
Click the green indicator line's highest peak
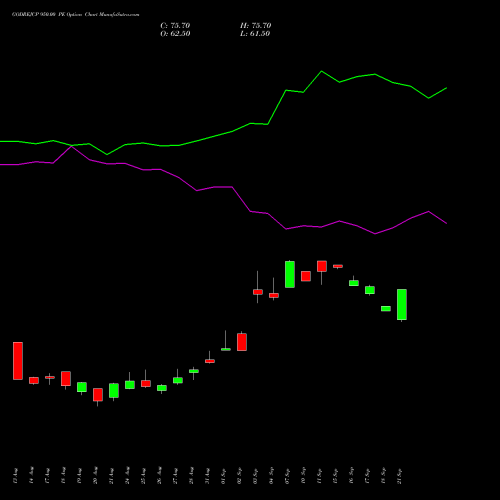click(321, 71)
